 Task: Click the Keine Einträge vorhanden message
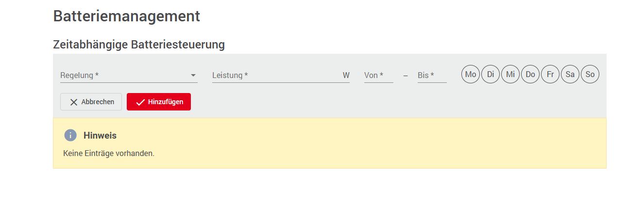coord(109,154)
